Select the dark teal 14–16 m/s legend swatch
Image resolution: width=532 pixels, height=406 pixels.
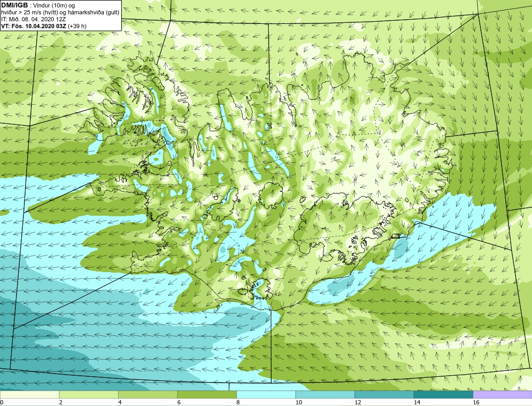(443, 394)
